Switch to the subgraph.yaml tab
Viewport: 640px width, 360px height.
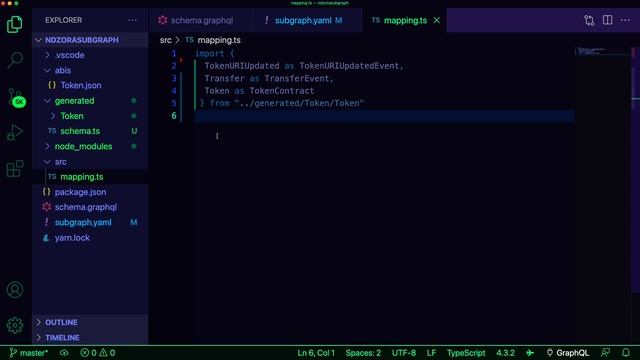coord(307,20)
